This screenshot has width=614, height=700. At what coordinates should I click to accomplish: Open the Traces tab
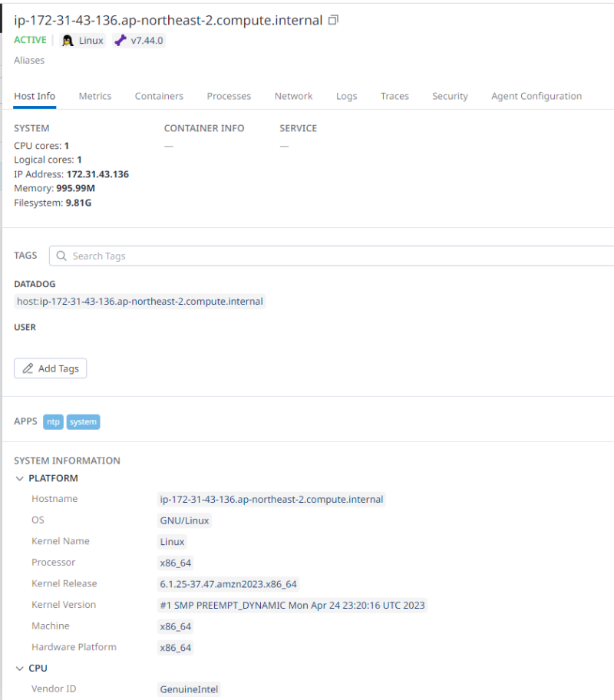point(394,96)
